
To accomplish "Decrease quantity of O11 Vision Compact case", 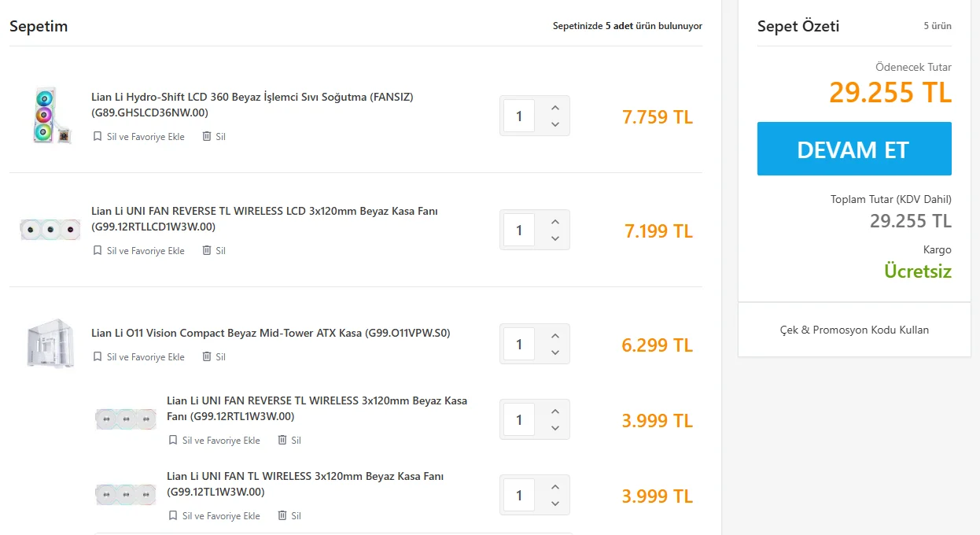I will tap(555, 352).
